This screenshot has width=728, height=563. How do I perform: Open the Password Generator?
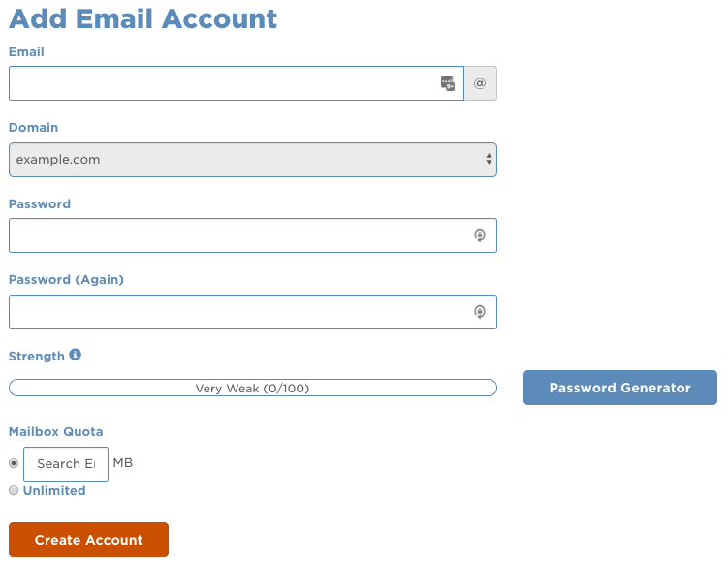[x=620, y=388]
